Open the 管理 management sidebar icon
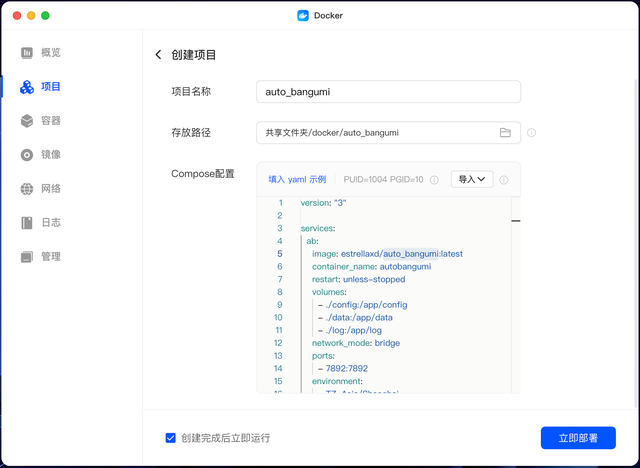Screen dimensions: 640x468 27,257
